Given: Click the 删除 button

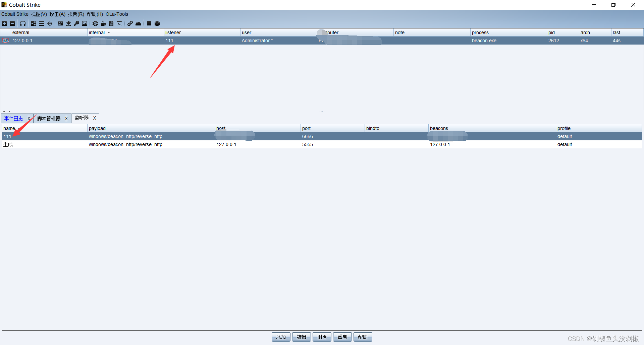Looking at the screenshot, I should tap(322, 337).
